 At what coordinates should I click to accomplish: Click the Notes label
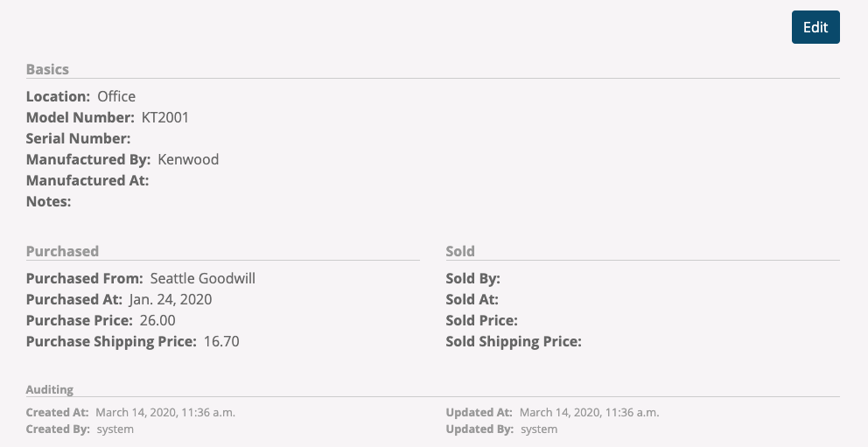(48, 201)
